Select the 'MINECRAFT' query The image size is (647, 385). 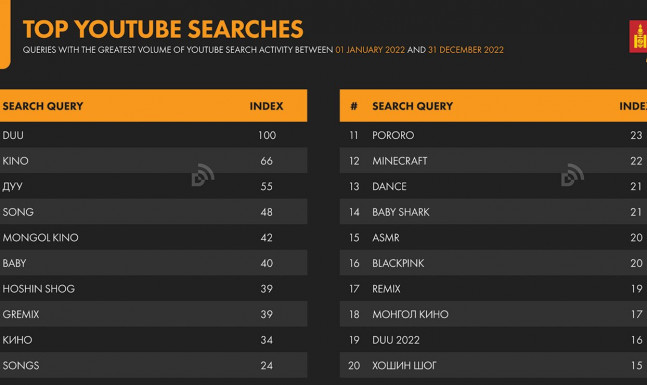(x=400, y=161)
